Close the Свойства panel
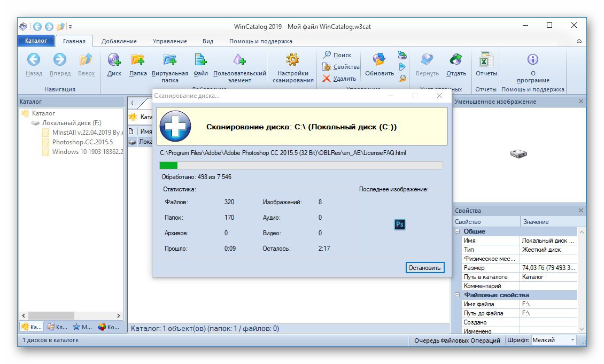Screen dimensions: 604x364 (x=581, y=210)
